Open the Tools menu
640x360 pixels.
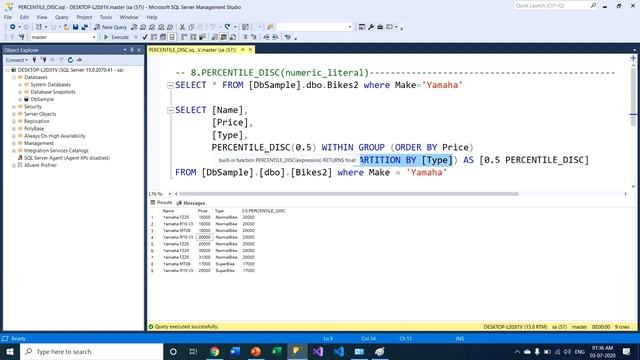click(x=106, y=17)
